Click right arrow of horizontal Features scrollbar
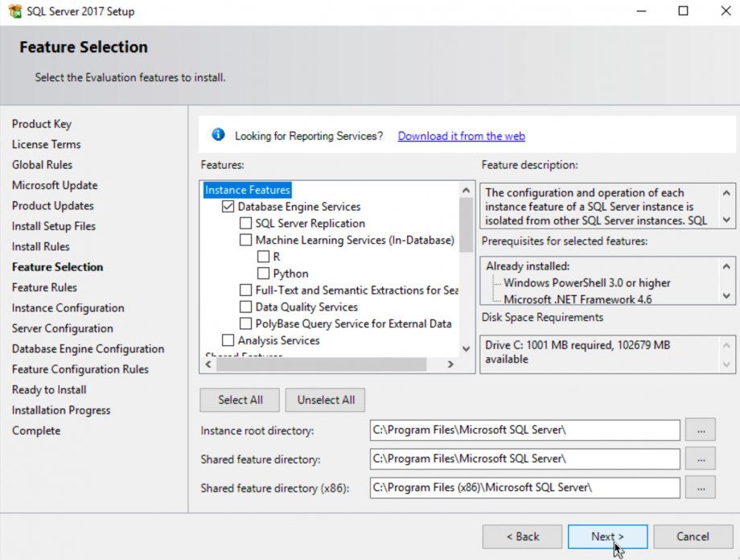740x560 pixels. pos(450,364)
